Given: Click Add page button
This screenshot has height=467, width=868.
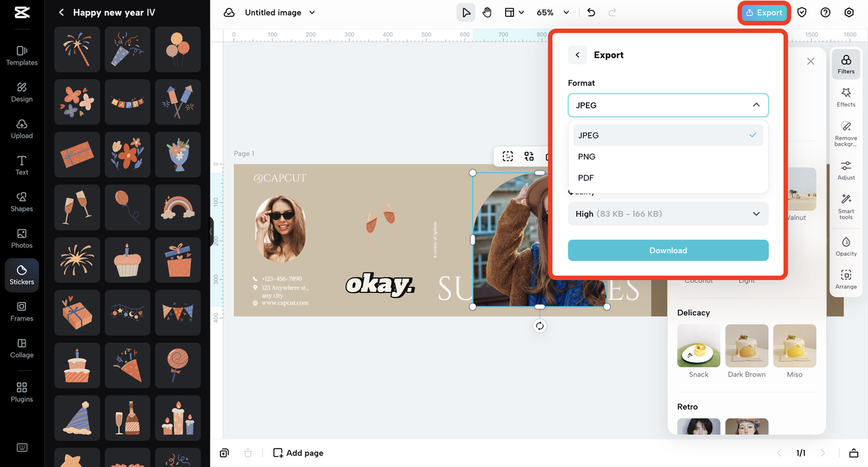Looking at the screenshot, I should [x=298, y=453].
